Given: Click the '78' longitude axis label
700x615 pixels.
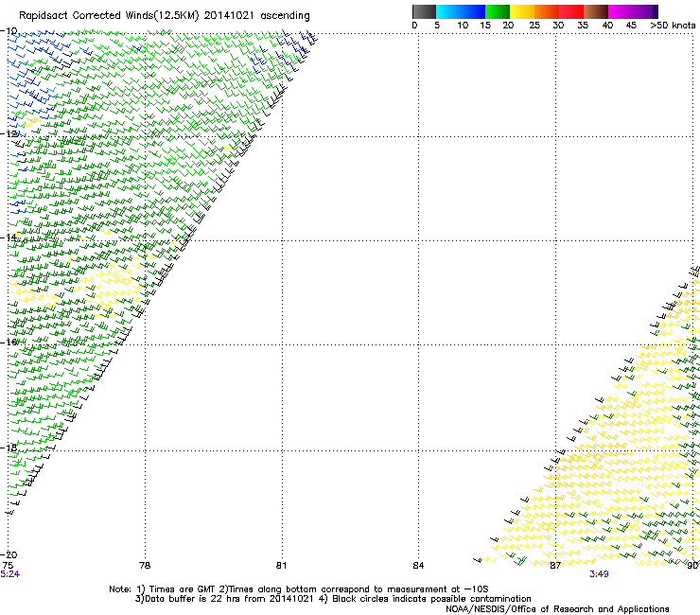Looking at the screenshot, I should pyautogui.click(x=145, y=566).
